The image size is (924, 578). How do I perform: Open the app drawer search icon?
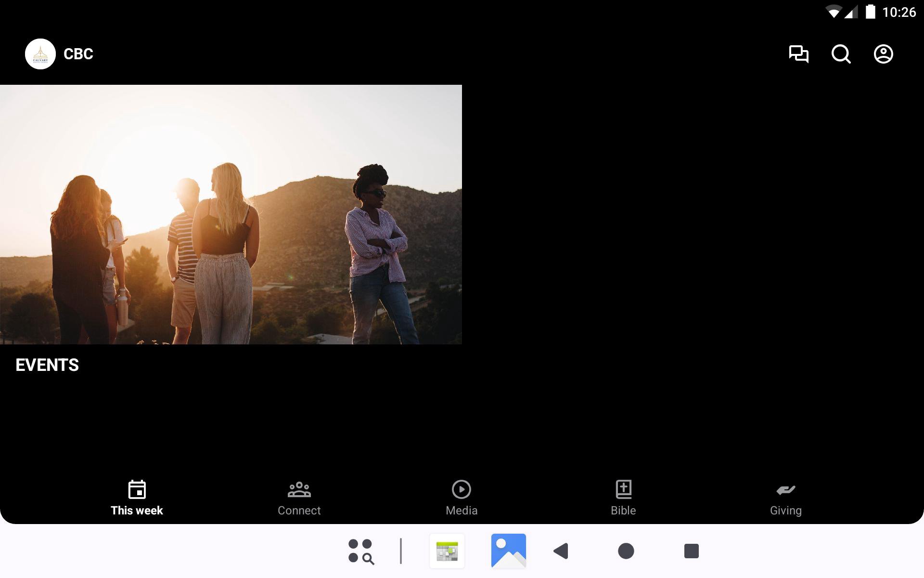(361, 551)
